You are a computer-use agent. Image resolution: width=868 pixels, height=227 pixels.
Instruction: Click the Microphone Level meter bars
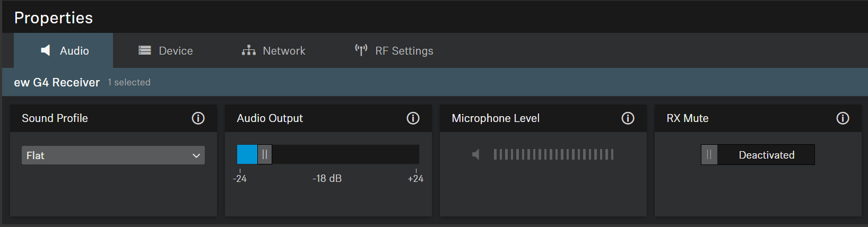point(553,154)
